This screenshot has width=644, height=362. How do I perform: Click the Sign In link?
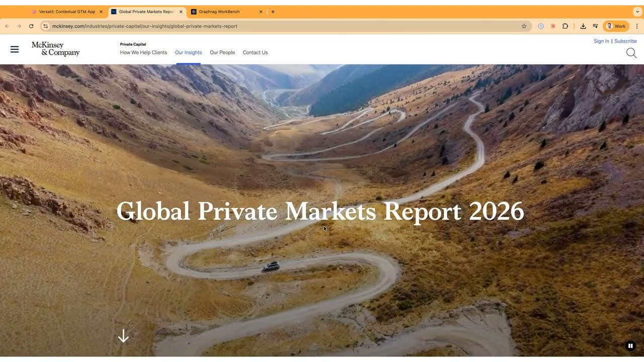(x=601, y=41)
